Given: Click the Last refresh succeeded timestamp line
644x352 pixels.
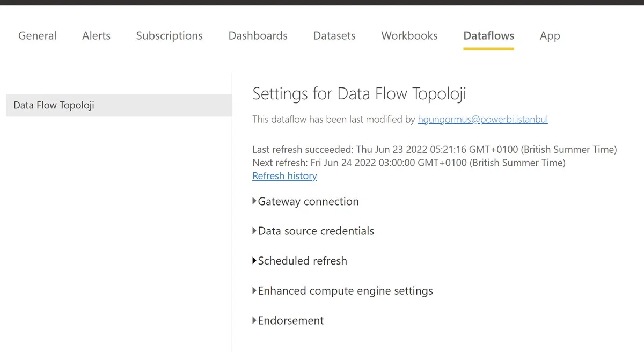Looking at the screenshot, I should [435, 150].
